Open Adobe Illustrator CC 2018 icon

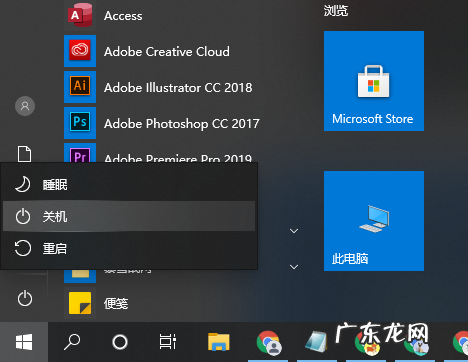[x=80, y=87]
